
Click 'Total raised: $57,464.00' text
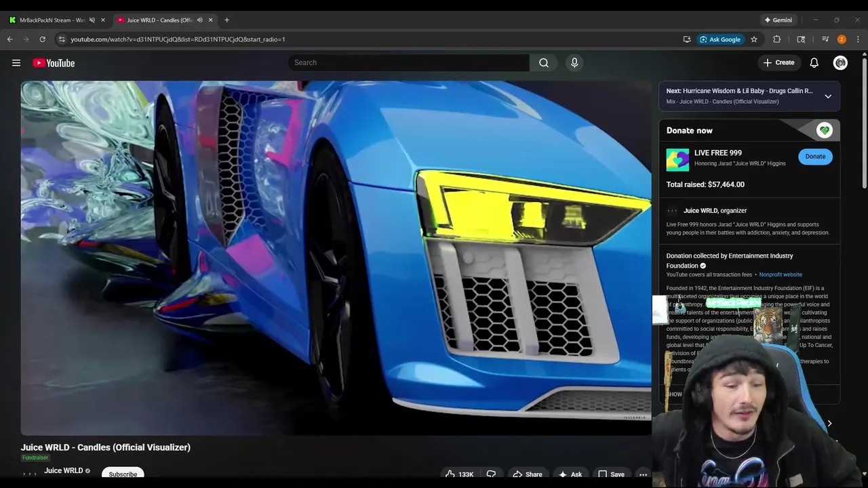705,184
